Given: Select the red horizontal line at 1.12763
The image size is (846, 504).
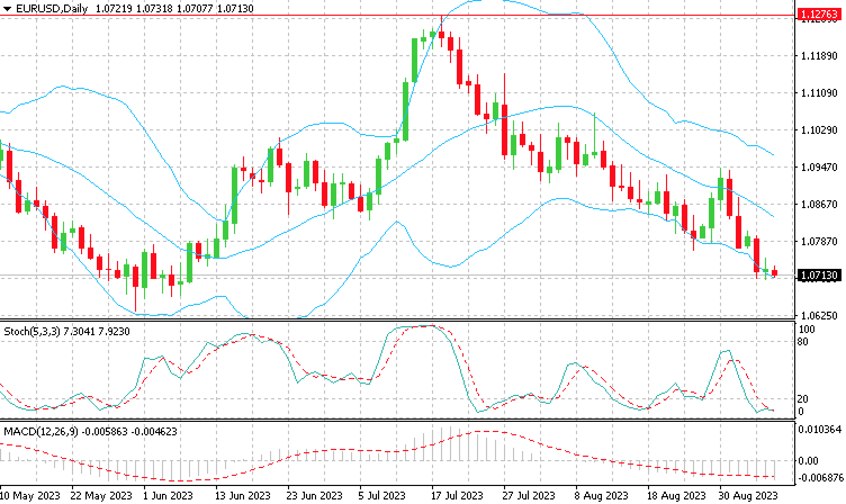Looking at the screenshot, I should pyautogui.click(x=397, y=15).
